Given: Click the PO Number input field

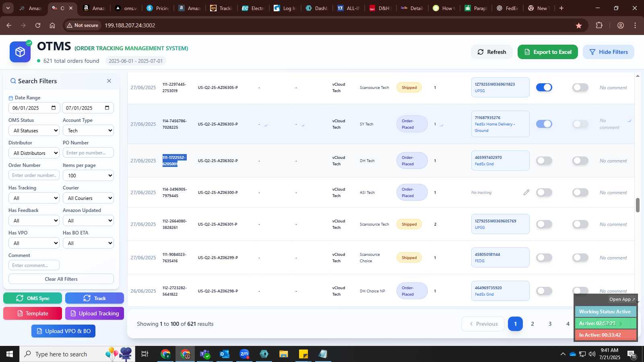Looking at the screenshot, I should [88, 153].
